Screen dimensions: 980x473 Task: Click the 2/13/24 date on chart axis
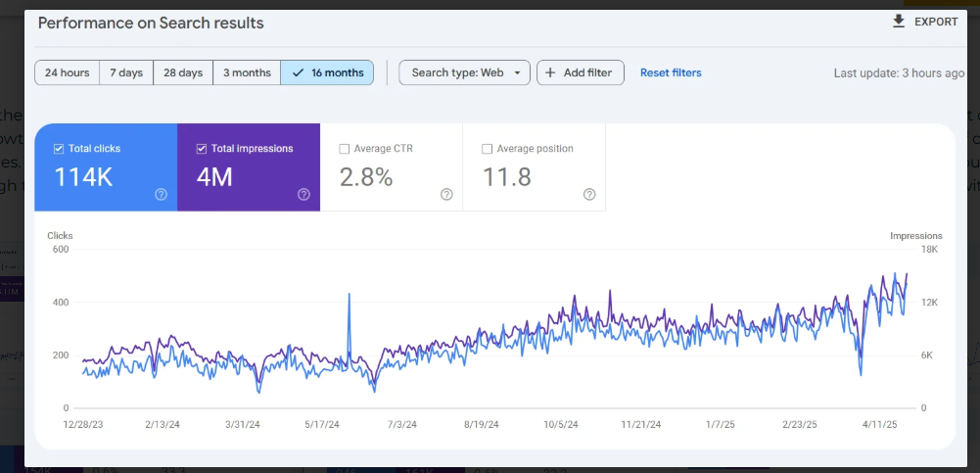pos(163,424)
